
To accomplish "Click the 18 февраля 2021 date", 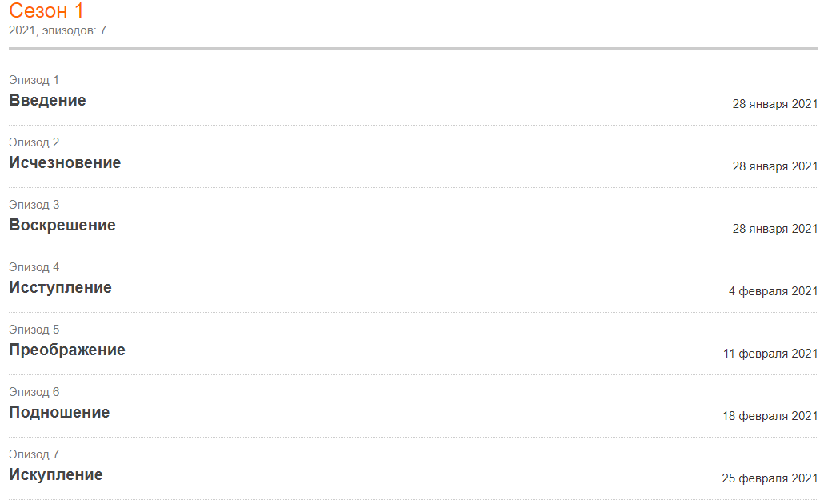I will [x=770, y=416].
